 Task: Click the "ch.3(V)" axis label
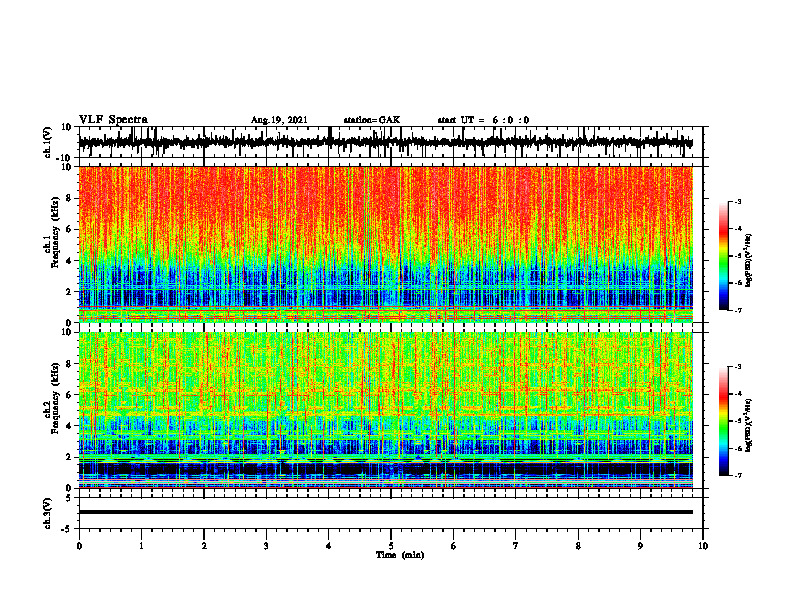[48, 513]
